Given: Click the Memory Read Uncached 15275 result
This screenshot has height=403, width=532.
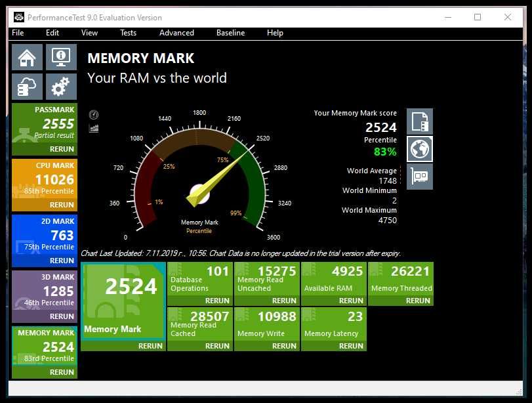Looking at the screenshot, I should [267, 279].
